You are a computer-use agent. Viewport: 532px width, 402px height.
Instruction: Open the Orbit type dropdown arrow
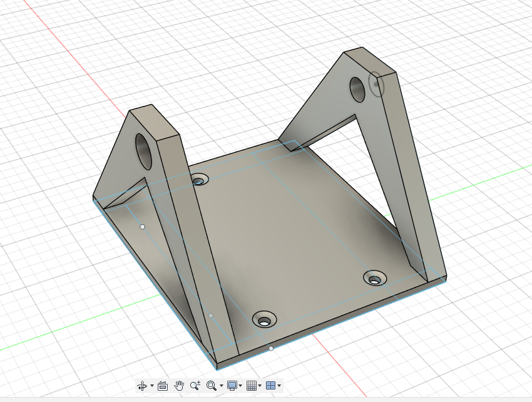click(x=151, y=386)
